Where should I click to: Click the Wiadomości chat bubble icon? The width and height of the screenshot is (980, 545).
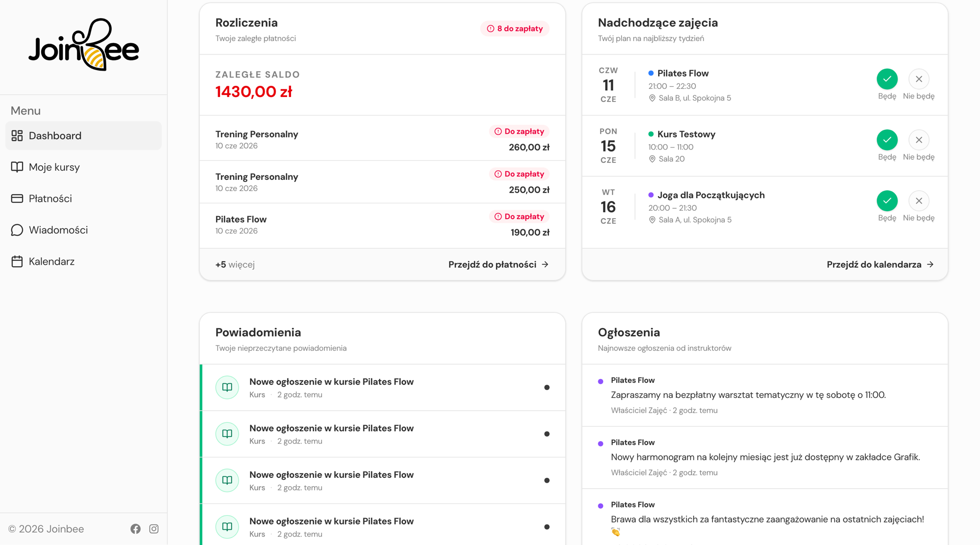pos(17,230)
